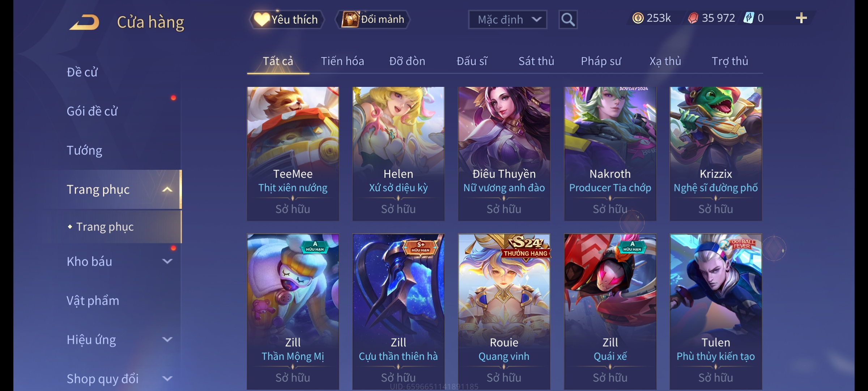Viewport: 868px width, 391px height.
Task: Expand the Kho báu sidebar section
Action: coord(167,261)
